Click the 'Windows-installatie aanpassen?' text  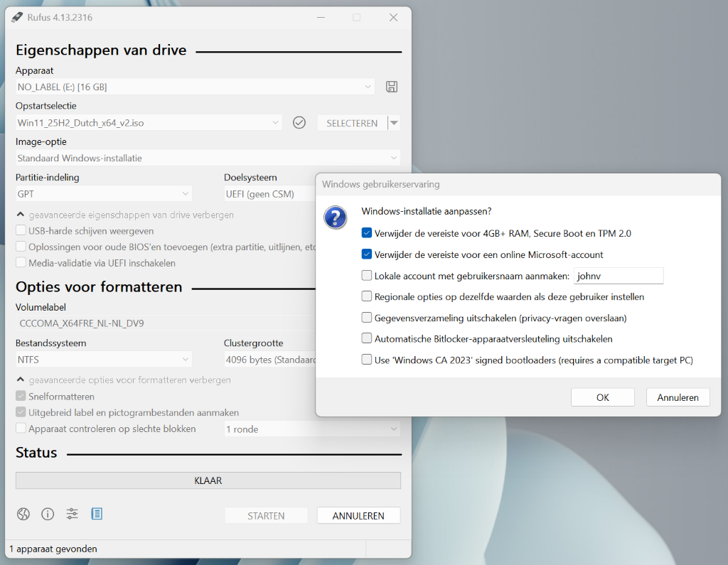427,211
